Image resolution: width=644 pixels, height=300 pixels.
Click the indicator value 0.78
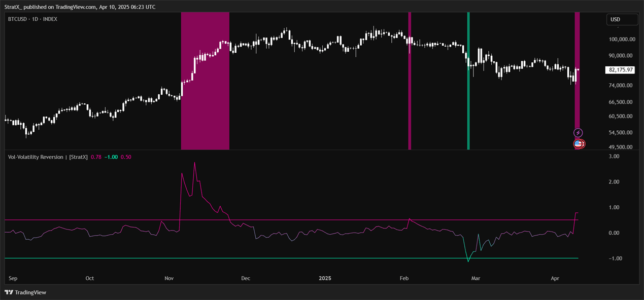click(x=95, y=157)
